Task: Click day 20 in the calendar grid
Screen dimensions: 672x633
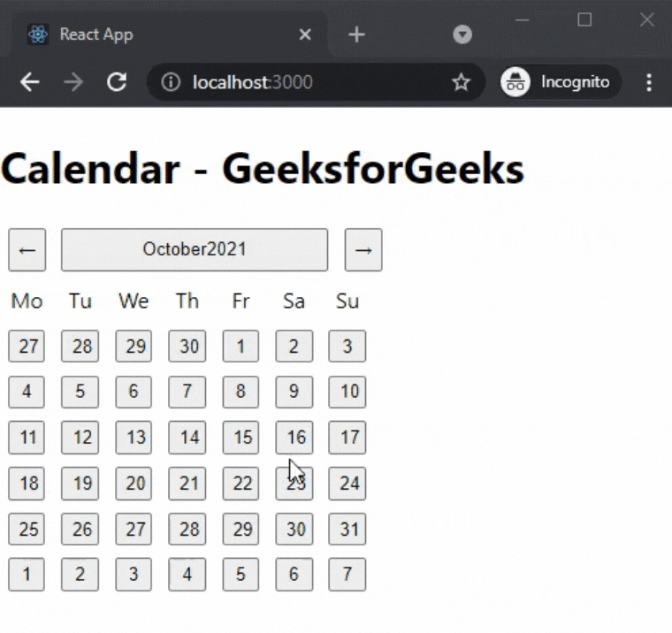Action: click(x=134, y=484)
